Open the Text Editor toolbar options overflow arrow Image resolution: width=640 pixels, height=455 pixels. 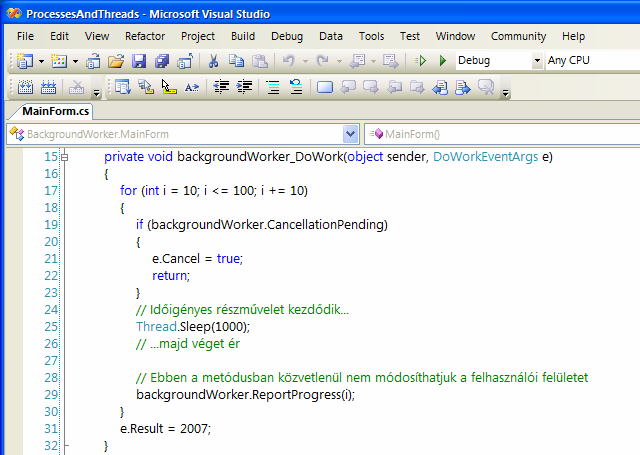(506, 93)
